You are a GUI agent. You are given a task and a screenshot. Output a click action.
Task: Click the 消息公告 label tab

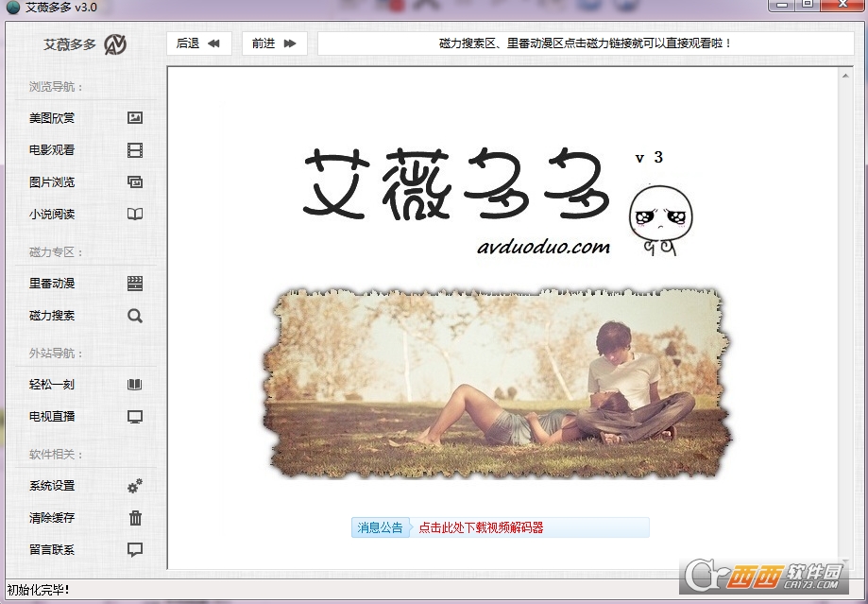pos(380,527)
